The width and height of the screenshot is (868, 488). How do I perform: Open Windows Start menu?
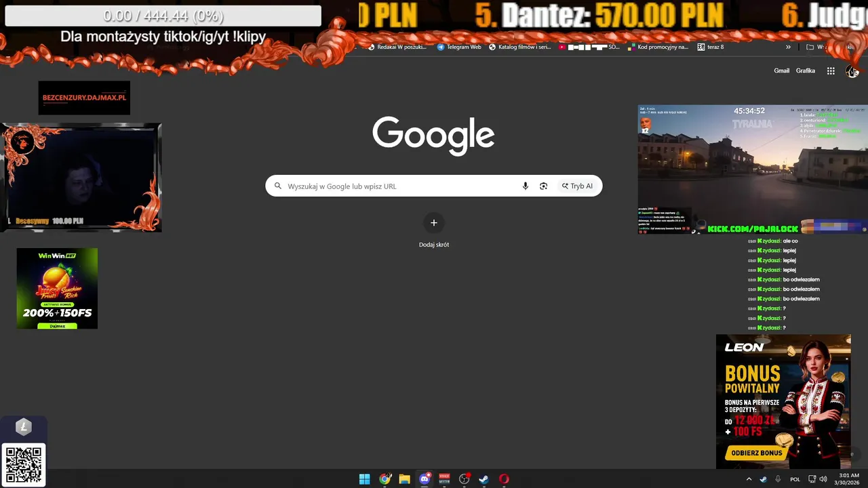(364, 479)
